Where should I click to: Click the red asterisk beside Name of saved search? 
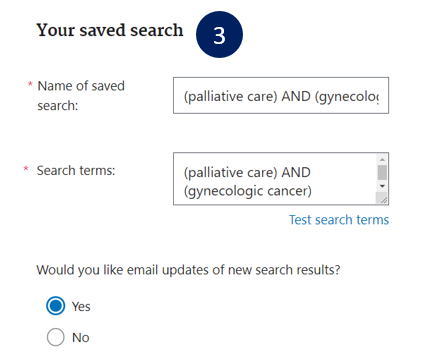coord(30,84)
